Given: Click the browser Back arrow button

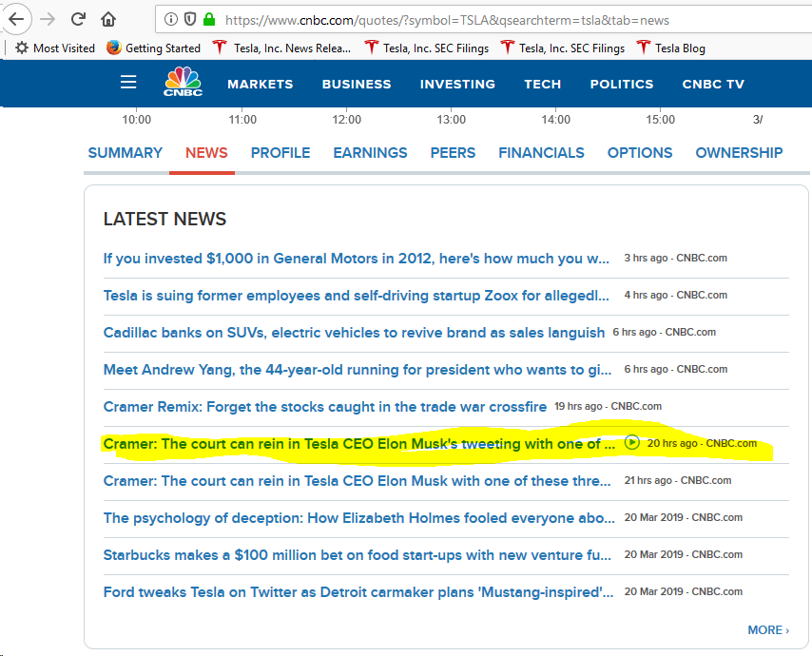Looking at the screenshot, I should coord(16,20).
